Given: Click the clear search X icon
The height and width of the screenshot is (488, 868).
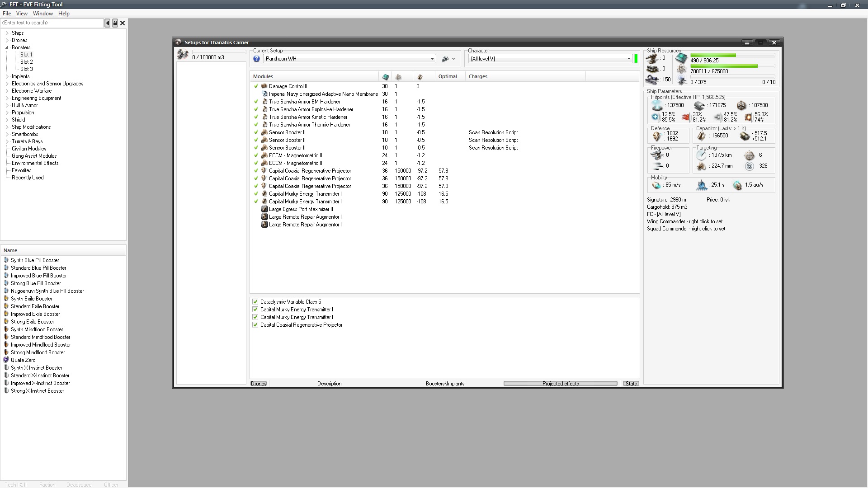Looking at the screenshot, I should 123,23.
